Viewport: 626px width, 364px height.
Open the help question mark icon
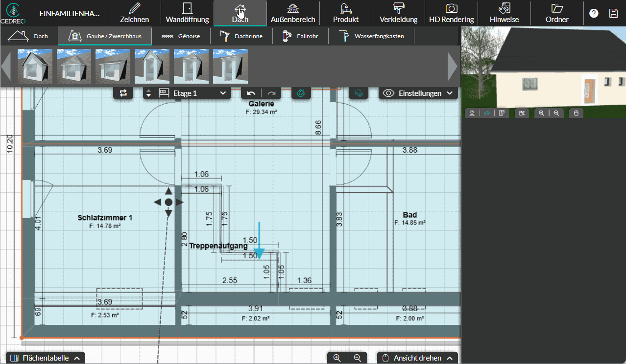594,13
